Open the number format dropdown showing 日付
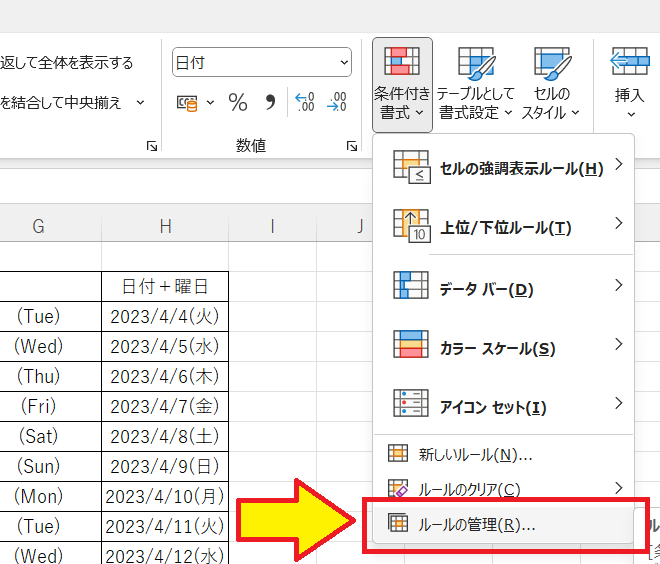This screenshot has width=660, height=564. (262, 62)
